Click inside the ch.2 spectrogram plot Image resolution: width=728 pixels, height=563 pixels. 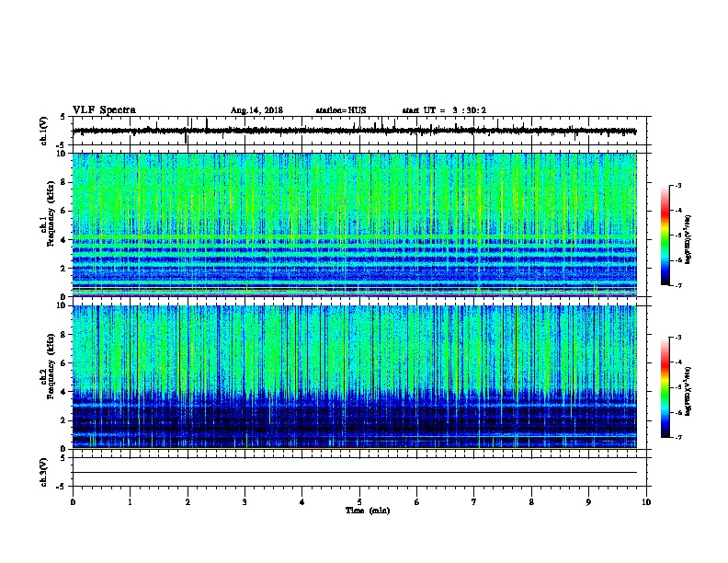point(354,377)
